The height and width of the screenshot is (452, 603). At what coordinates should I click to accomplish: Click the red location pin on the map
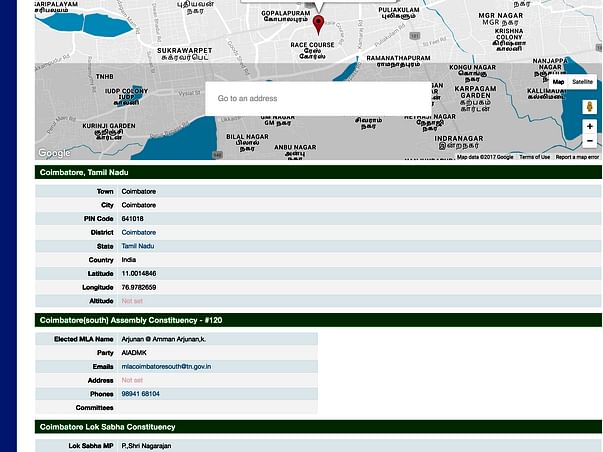click(x=318, y=25)
